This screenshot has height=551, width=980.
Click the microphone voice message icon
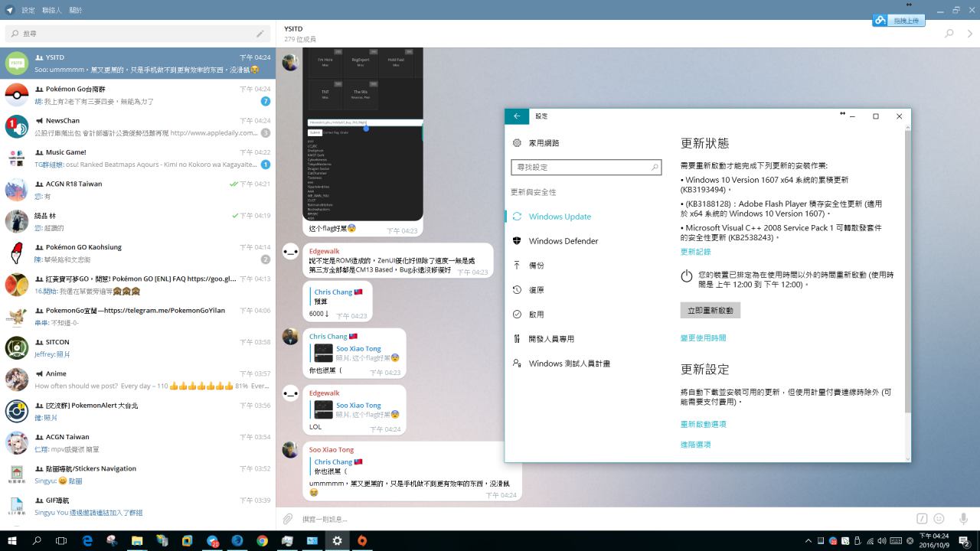(963, 519)
